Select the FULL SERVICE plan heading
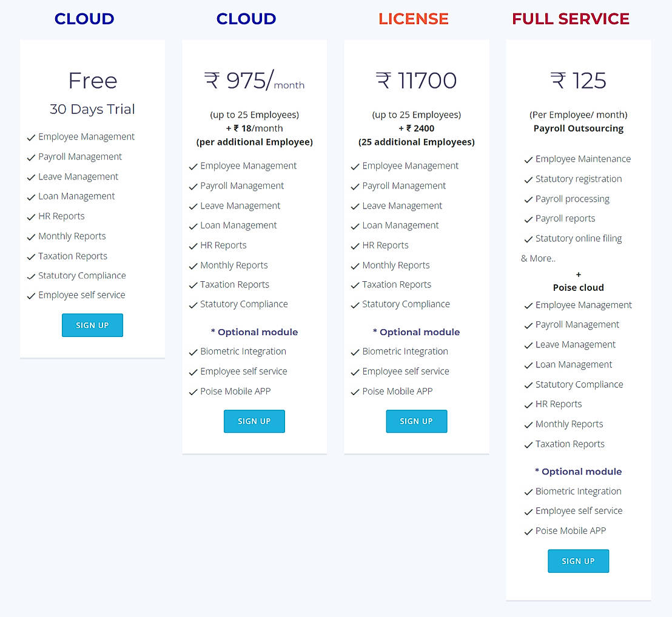 [571, 19]
